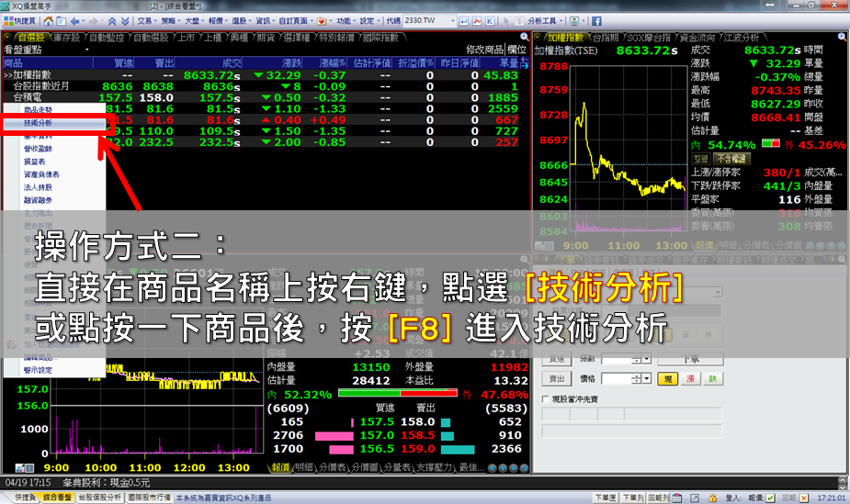
Task: Click the calendar icon in status bar
Action: click(674, 497)
